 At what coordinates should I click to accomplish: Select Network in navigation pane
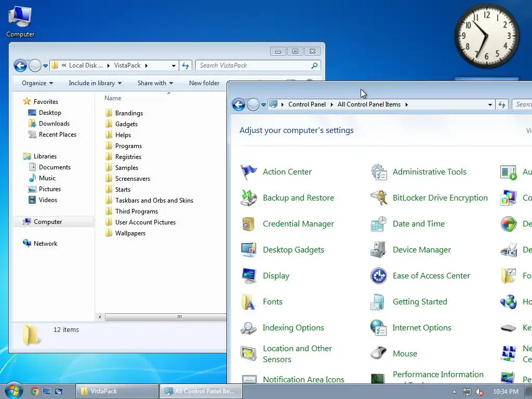[45, 244]
